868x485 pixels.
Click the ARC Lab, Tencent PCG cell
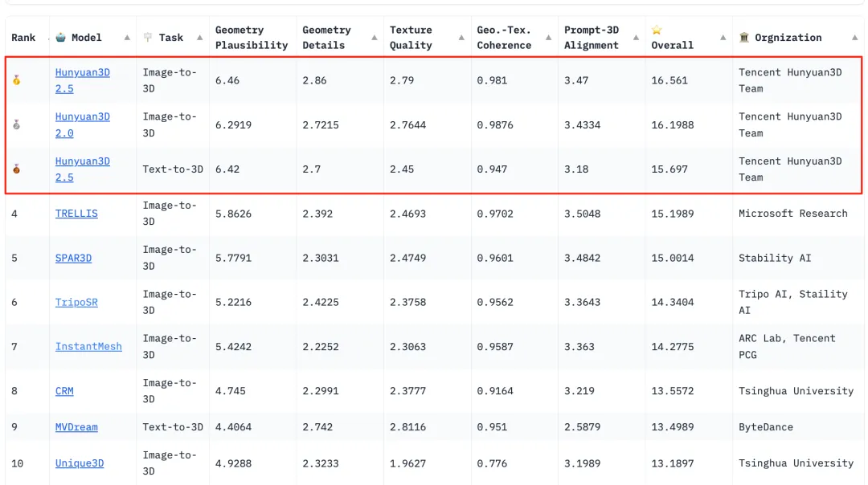pos(787,346)
